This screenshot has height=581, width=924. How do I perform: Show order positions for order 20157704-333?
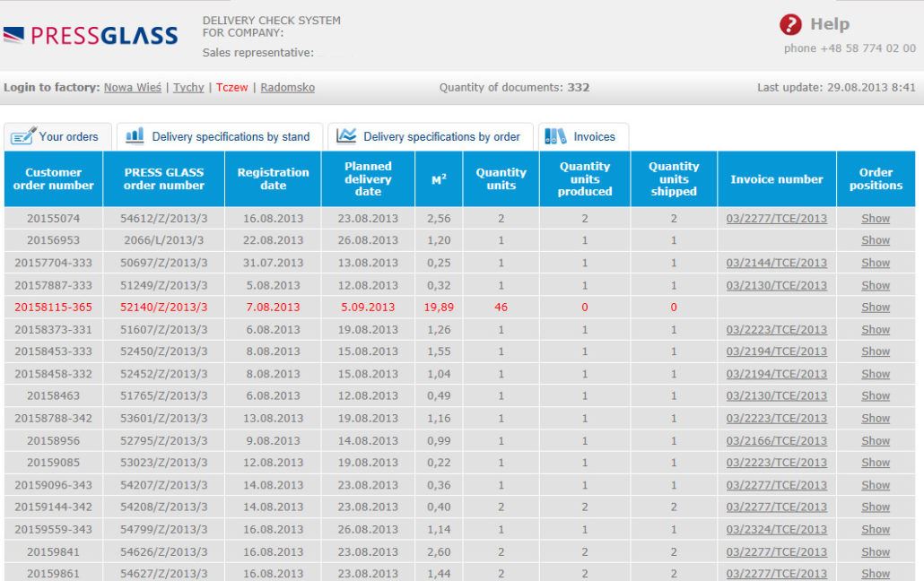click(x=876, y=263)
